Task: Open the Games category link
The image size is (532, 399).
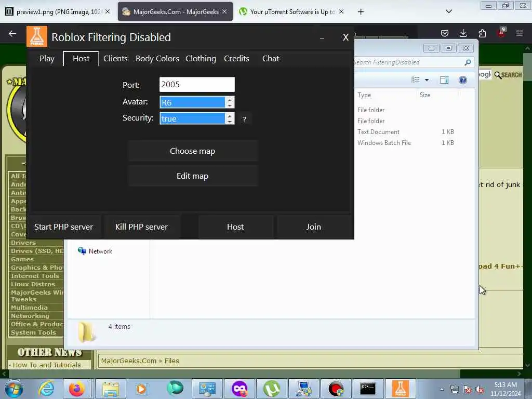Action: pos(22,259)
